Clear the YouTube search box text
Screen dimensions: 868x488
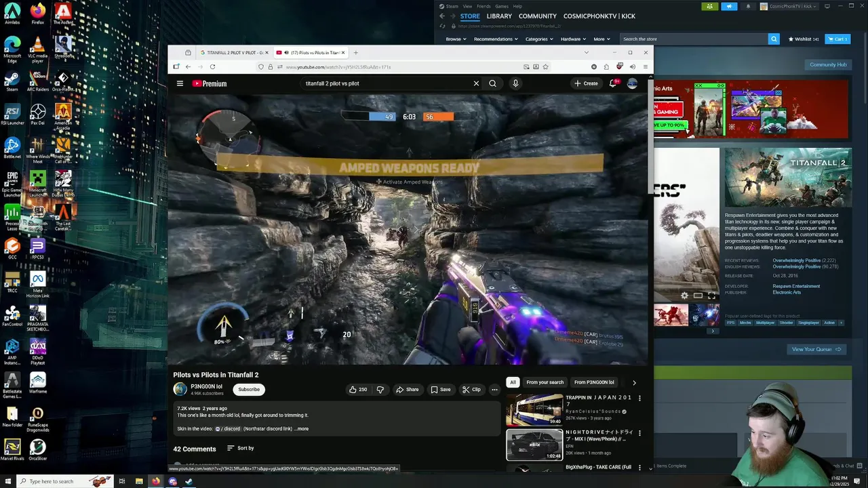(476, 83)
